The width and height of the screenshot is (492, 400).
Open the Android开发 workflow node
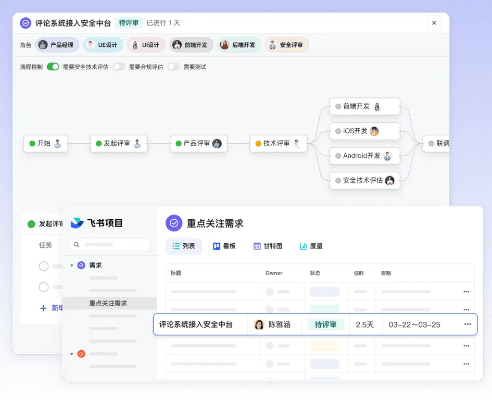pyautogui.click(x=365, y=156)
